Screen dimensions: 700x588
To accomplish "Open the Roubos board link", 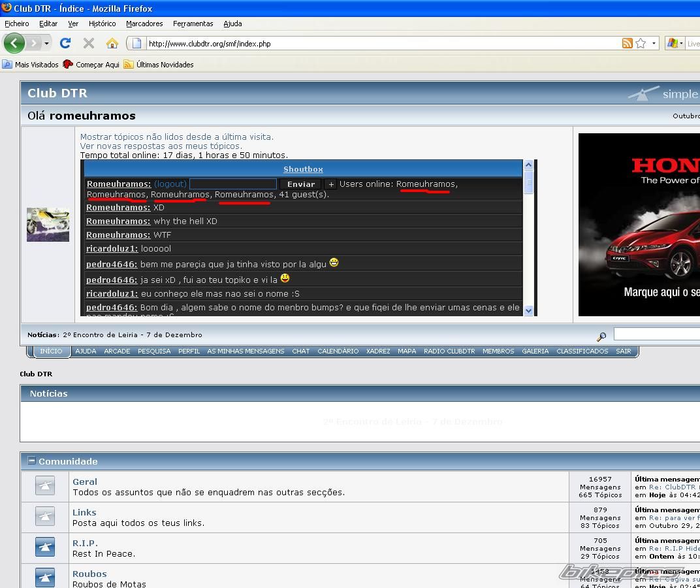I will click(x=89, y=574).
